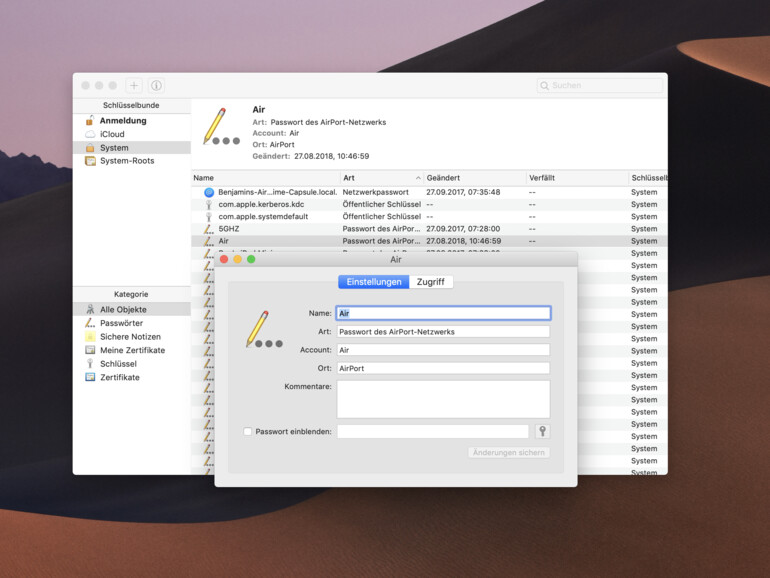Viewport: 770px width, 578px height.
Task: Click the Kommentare text area
Action: (x=443, y=399)
